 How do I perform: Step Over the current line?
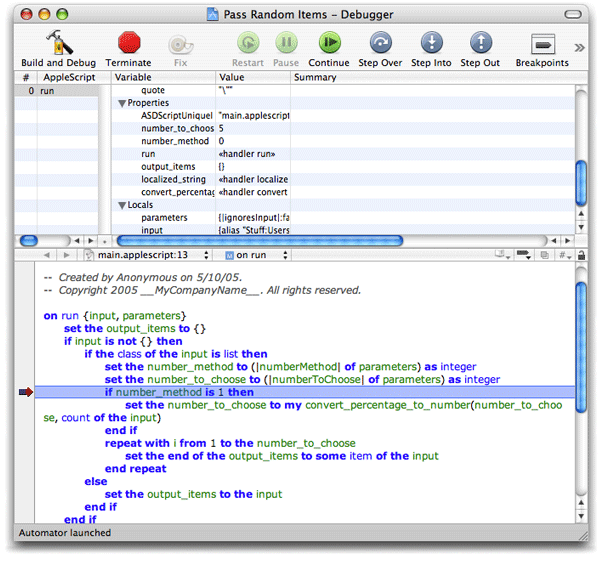click(x=380, y=42)
